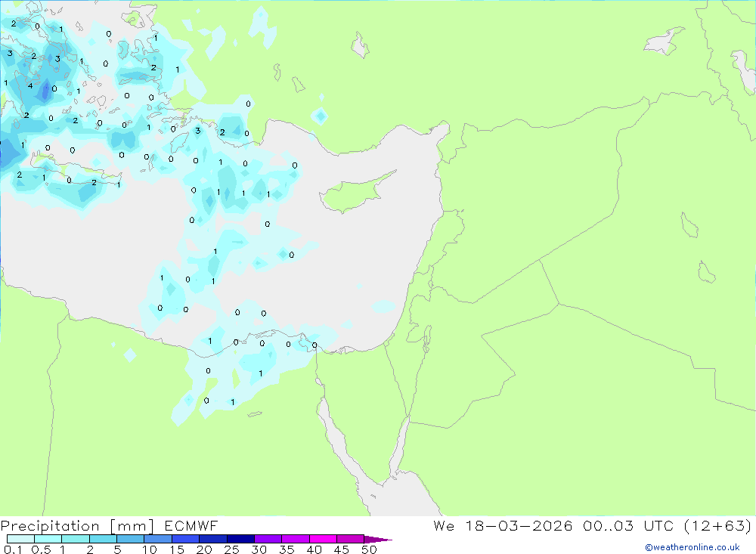Pick the 15–20 mm legend color swatch
This screenshot has width=756, height=554.
[186, 539]
